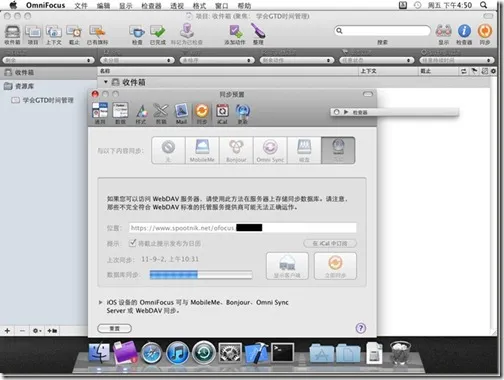Open the grouping dropdown (未分组)
The width and height of the screenshot is (504, 380).
pos(137,60)
